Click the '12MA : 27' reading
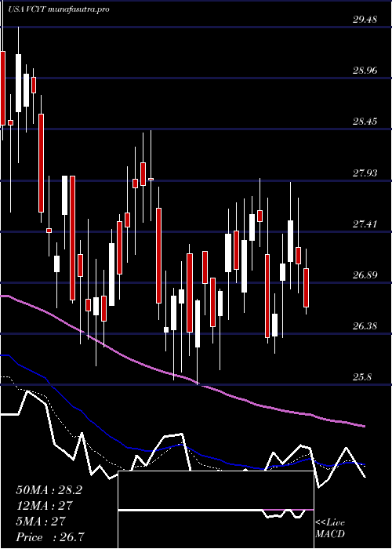Screen dimensions: 392x549 [44, 506]
